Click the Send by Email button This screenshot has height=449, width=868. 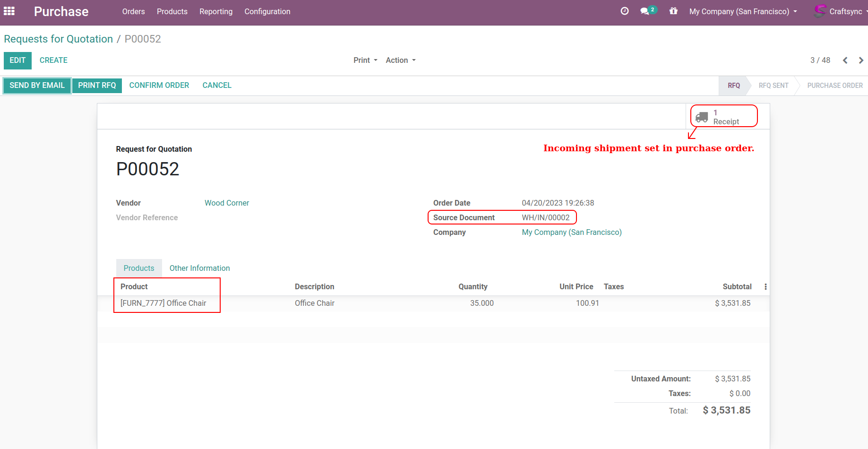coord(37,86)
